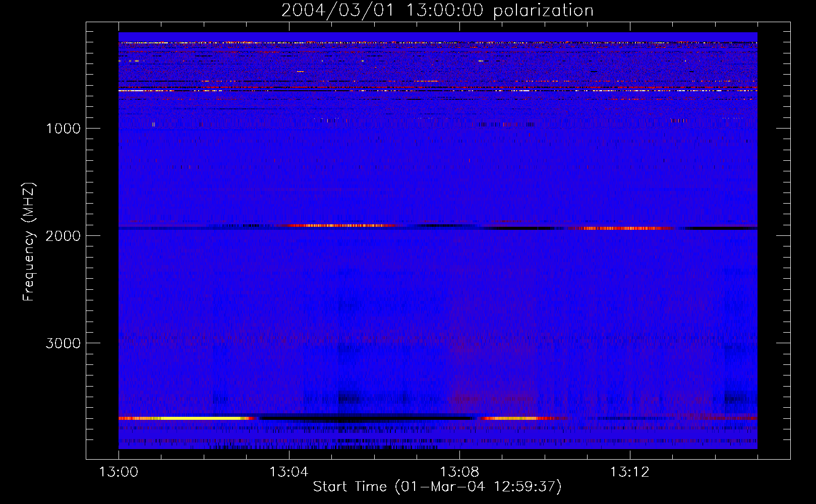Click the bright yellow emission band near 3700 MHz
This screenshot has width=816, height=504.
[187, 418]
